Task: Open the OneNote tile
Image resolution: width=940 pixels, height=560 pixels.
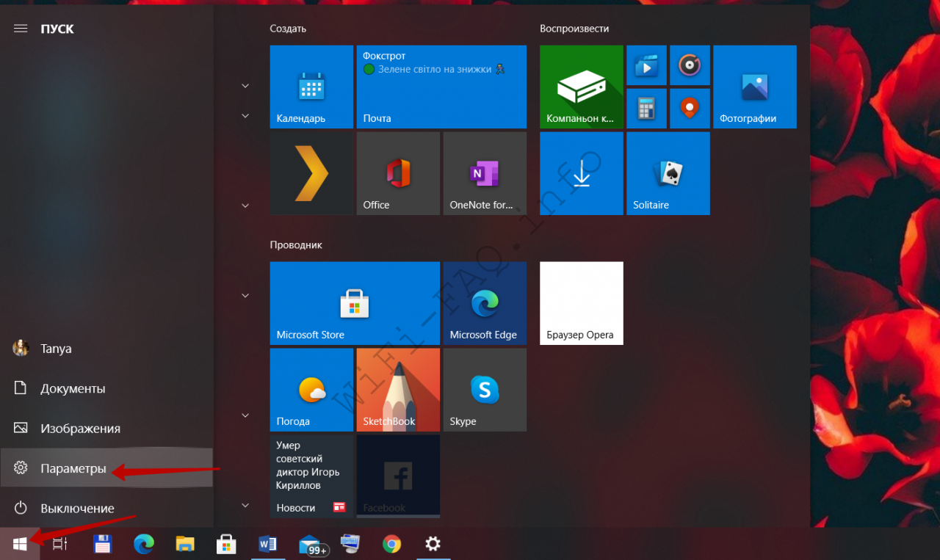Action: click(x=484, y=173)
